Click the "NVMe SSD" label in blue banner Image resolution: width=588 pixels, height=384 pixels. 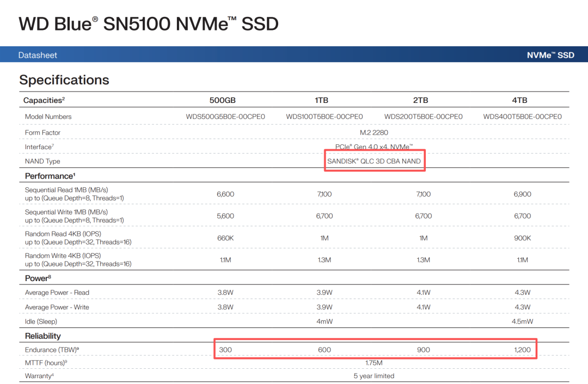click(550, 55)
